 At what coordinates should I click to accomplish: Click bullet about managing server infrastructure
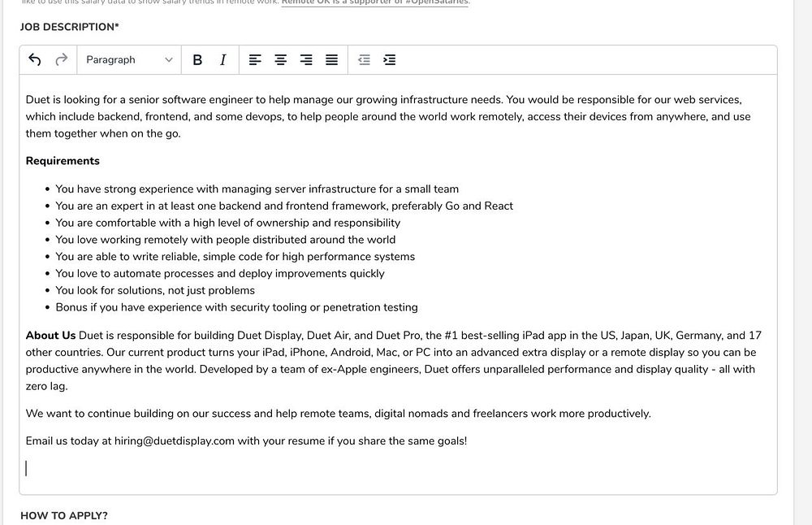[257, 189]
